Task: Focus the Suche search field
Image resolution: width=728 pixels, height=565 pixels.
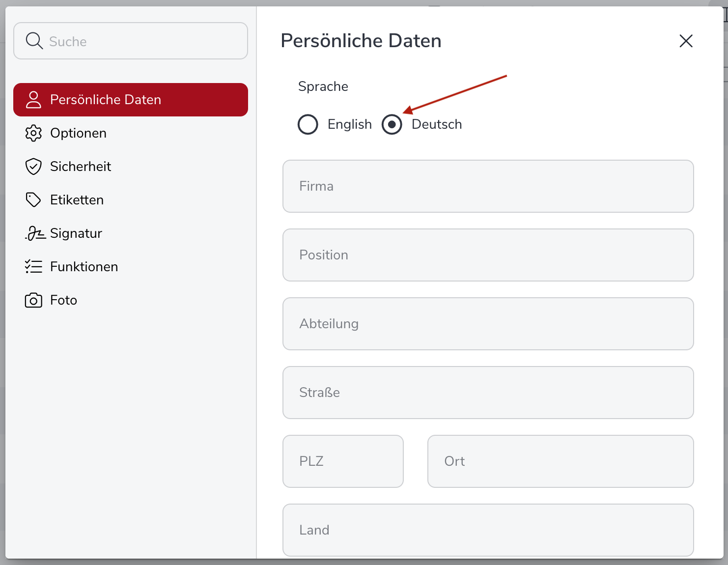Action: 142,41
